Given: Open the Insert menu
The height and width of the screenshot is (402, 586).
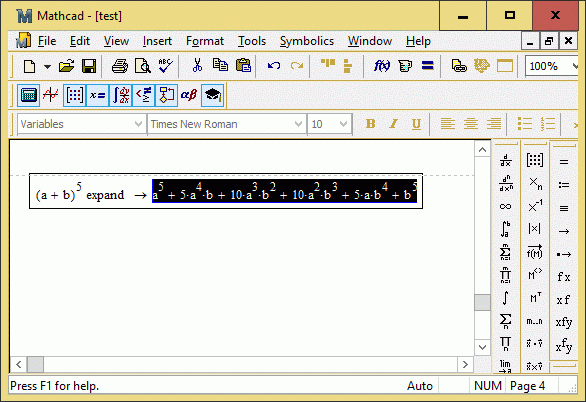Looking at the screenshot, I should pos(157,41).
